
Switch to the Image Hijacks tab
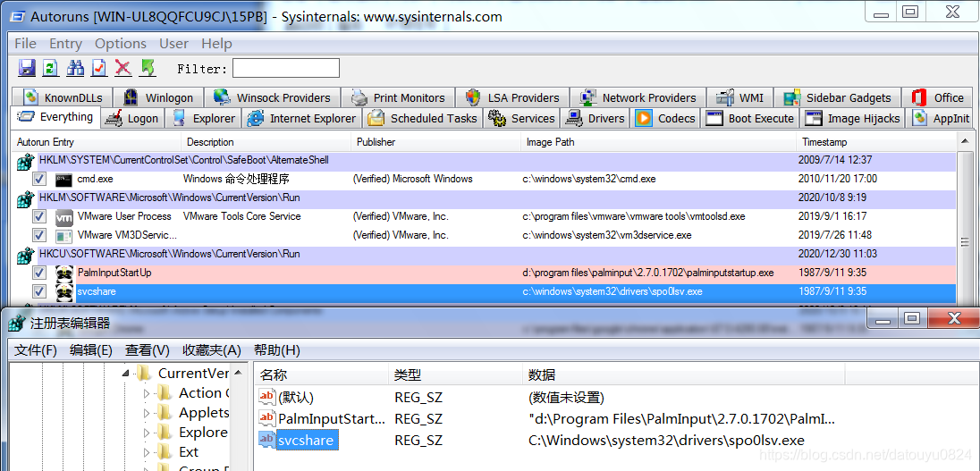853,118
